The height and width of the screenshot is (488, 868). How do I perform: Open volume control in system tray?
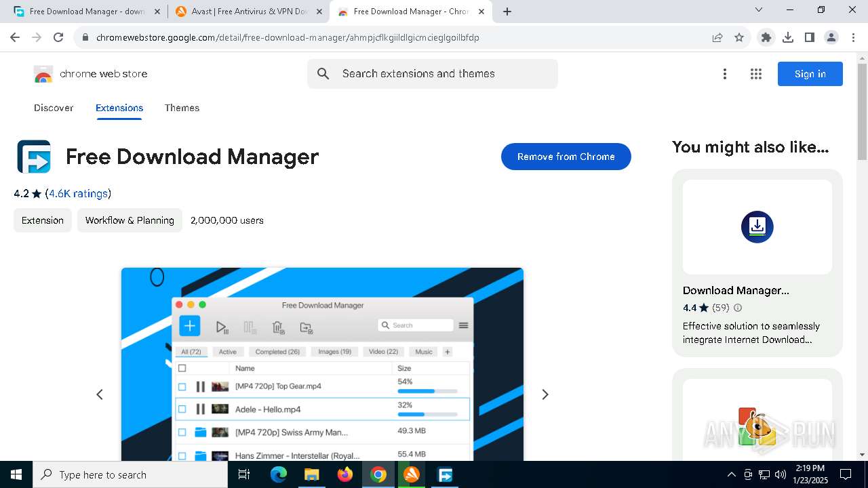click(x=781, y=474)
